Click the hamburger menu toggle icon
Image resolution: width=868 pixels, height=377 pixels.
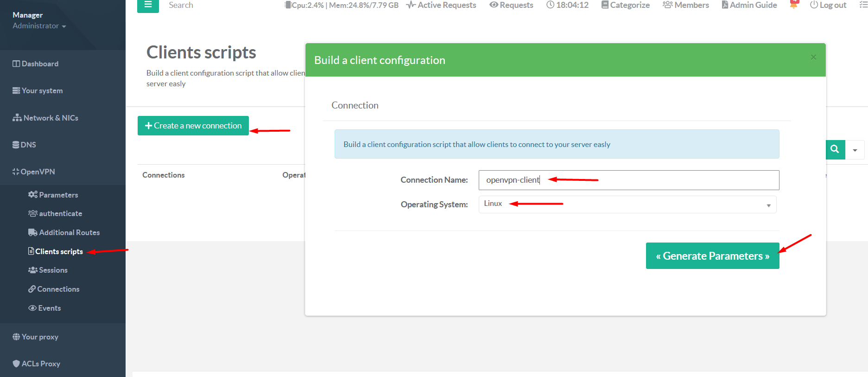[x=148, y=5]
